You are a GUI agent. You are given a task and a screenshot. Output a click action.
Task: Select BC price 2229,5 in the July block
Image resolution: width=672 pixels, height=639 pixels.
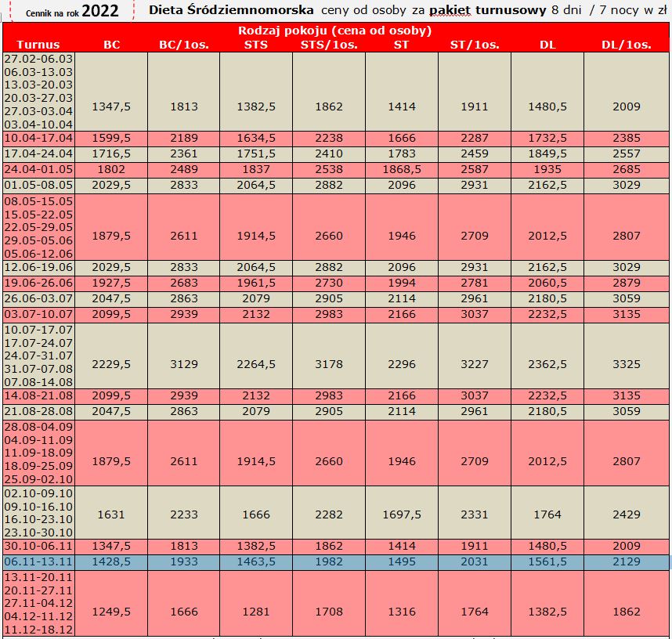tap(111, 364)
